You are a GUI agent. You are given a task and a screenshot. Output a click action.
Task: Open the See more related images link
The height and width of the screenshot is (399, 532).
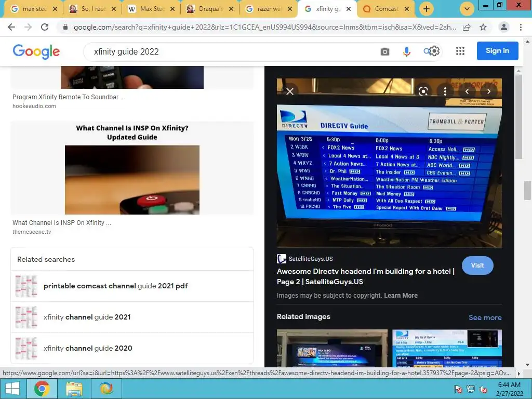click(x=485, y=317)
